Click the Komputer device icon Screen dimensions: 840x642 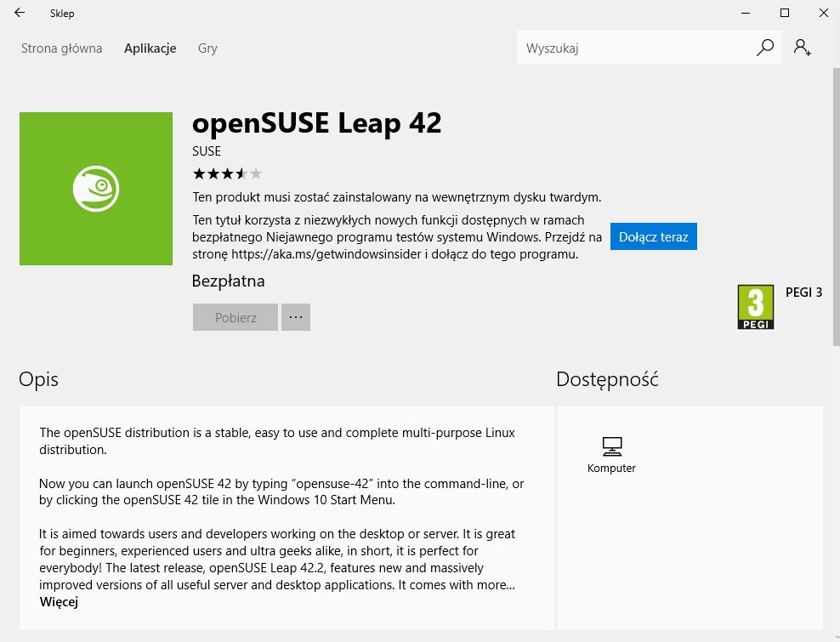[x=611, y=446]
